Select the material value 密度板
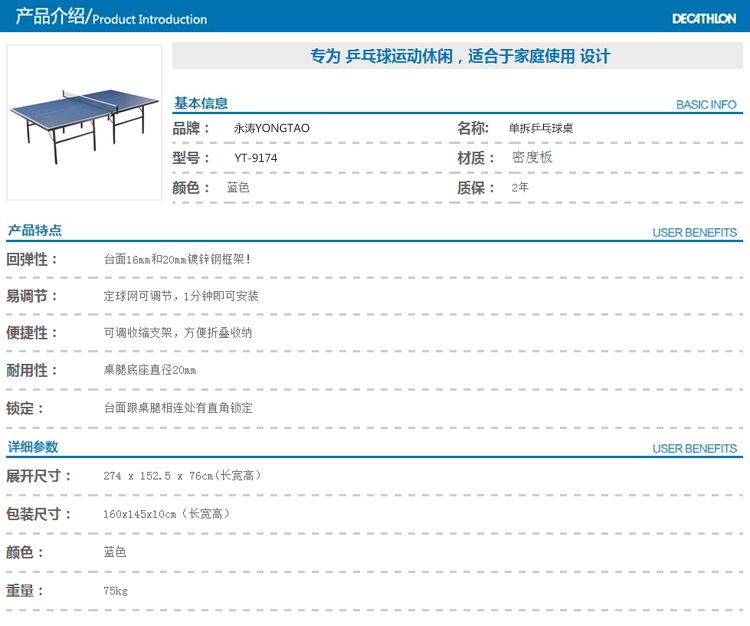The image size is (750, 626). point(532,157)
